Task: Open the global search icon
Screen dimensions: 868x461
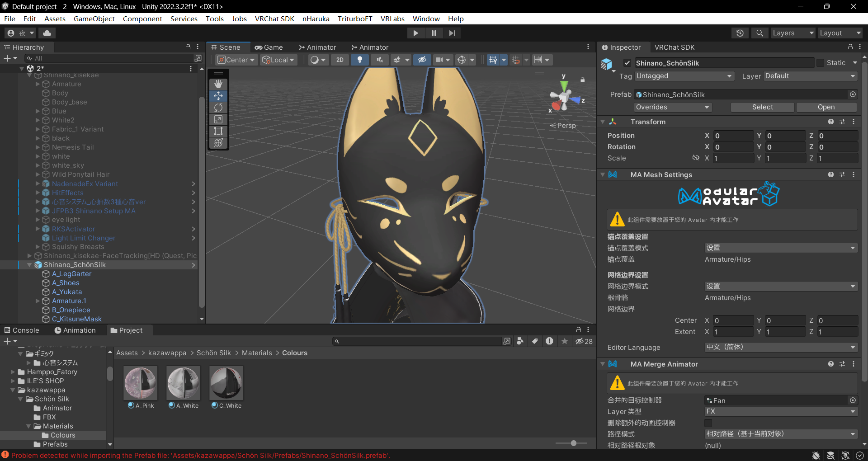Action: coord(760,33)
